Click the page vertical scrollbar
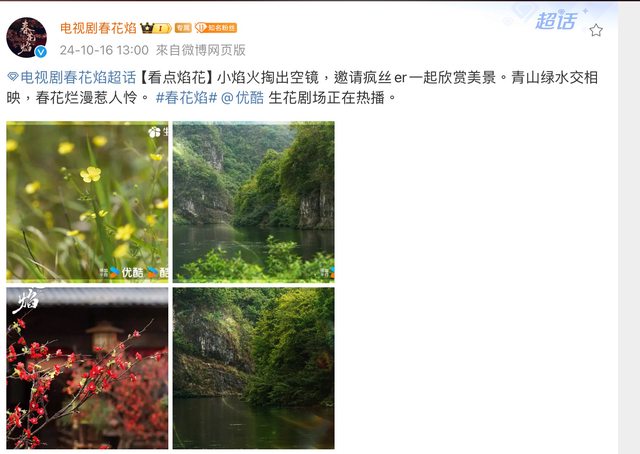 [x=629, y=227]
